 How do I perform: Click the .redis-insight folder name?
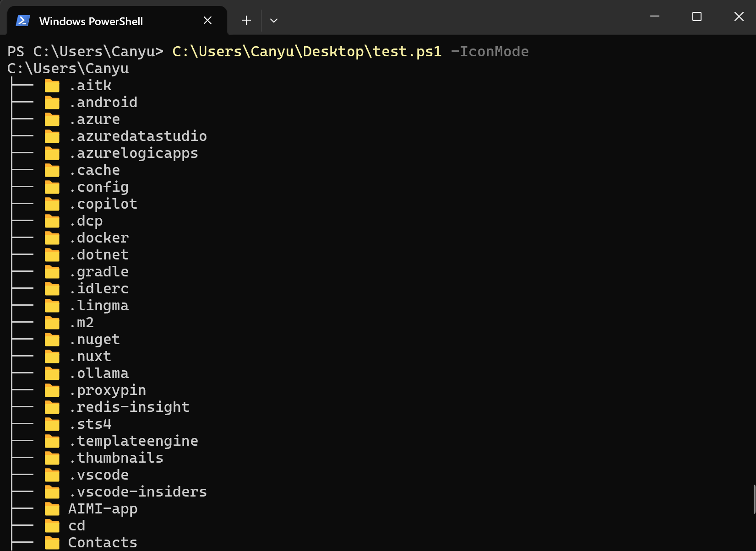point(129,407)
